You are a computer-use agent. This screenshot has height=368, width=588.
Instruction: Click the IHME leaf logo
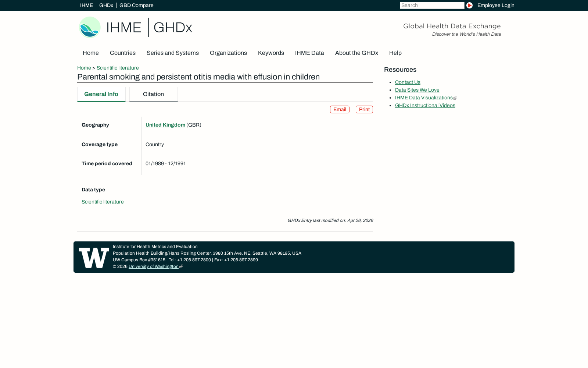pyautogui.click(x=90, y=27)
